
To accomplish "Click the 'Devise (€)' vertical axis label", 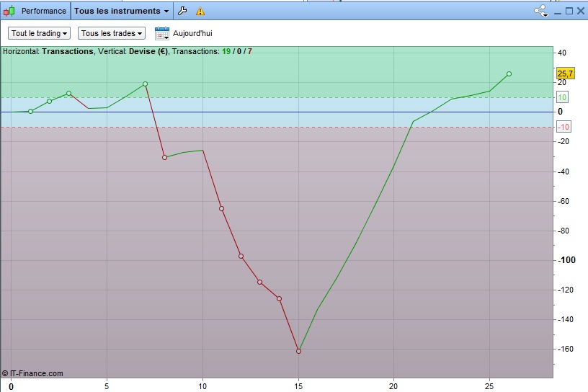I will [148, 51].
